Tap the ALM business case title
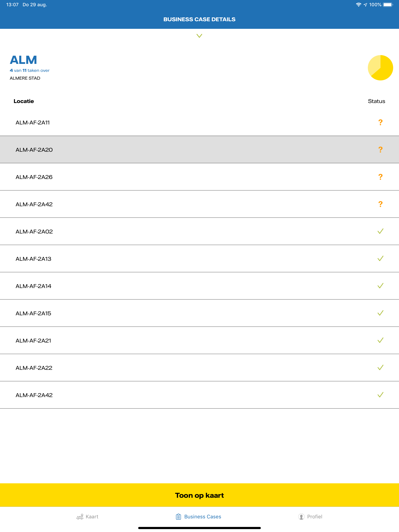The image size is (399, 532). (23, 60)
